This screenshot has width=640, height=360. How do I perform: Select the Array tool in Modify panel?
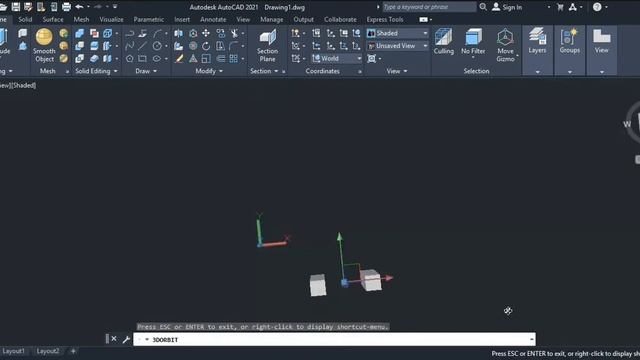pyautogui.click(x=233, y=59)
